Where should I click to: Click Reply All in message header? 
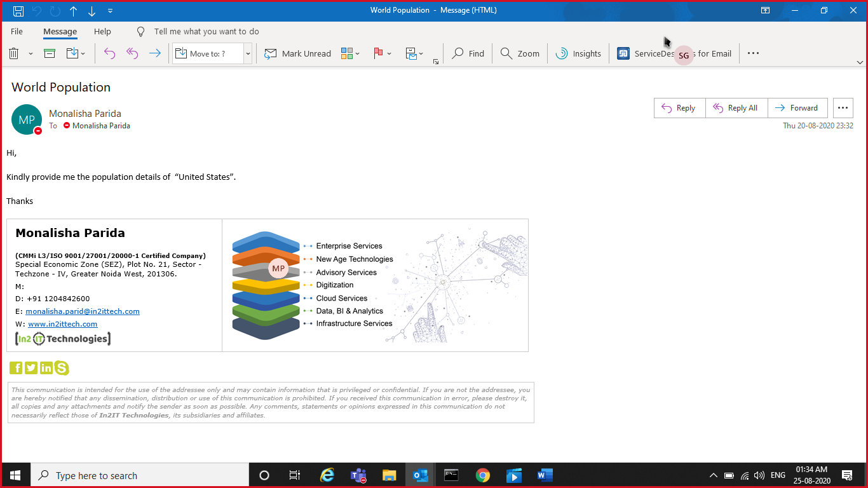click(x=736, y=108)
